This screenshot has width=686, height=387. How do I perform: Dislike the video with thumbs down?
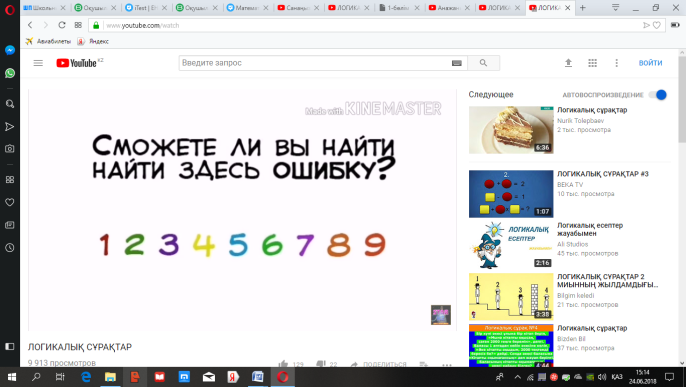point(321,363)
